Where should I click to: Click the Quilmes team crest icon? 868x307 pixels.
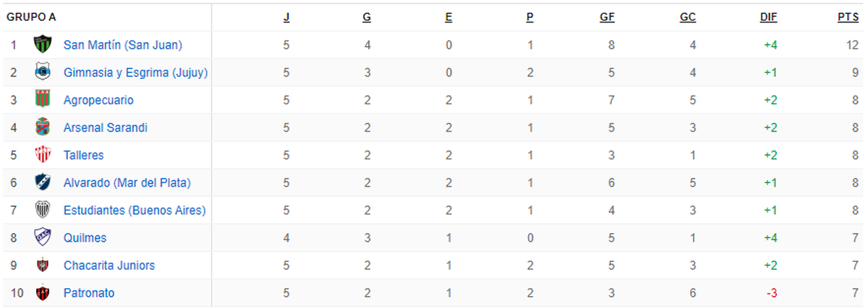click(x=43, y=237)
